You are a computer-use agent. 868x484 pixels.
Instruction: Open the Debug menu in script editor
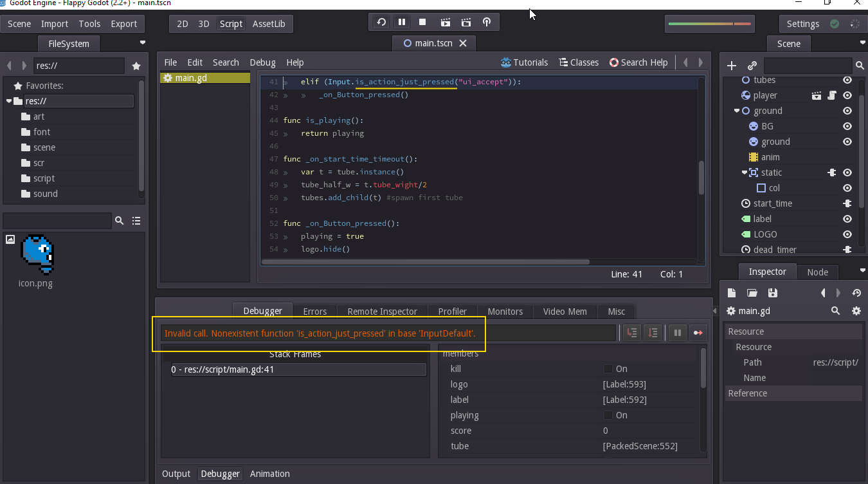pyautogui.click(x=262, y=62)
